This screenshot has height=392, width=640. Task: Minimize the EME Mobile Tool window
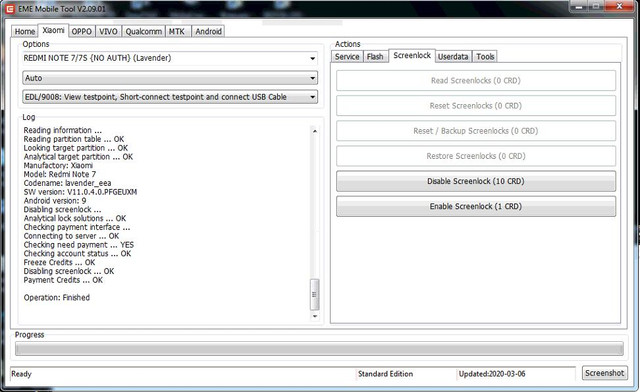pyautogui.click(x=578, y=7)
